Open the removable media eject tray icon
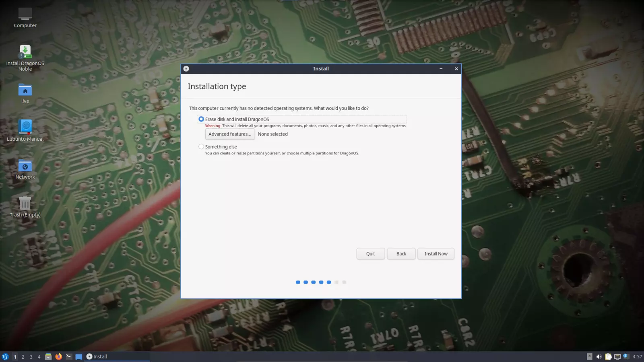 [x=590, y=357]
